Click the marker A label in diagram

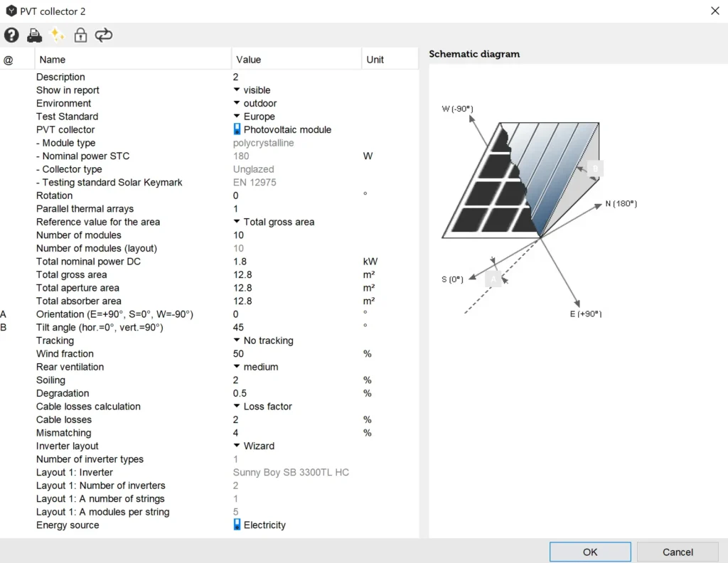pyautogui.click(x=493, y=279)
